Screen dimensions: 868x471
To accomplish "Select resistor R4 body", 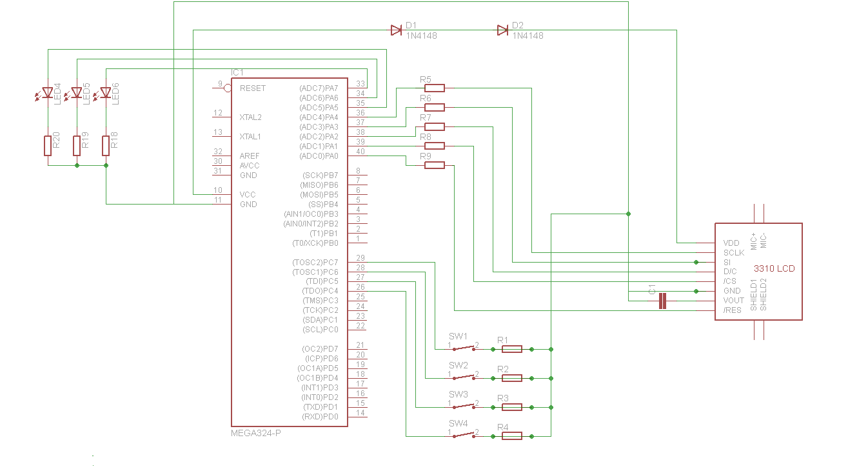I will point(512,436).
